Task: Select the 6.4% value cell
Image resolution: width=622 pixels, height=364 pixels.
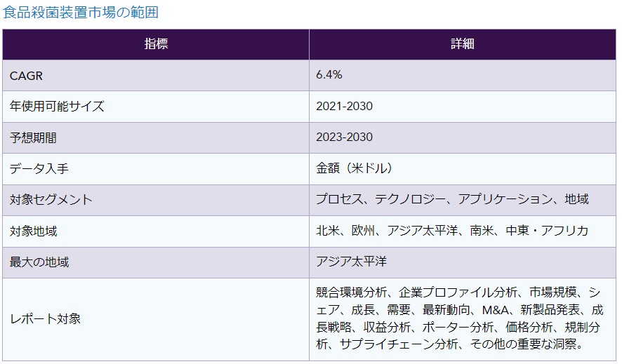Action: click(x=329, y=75)
